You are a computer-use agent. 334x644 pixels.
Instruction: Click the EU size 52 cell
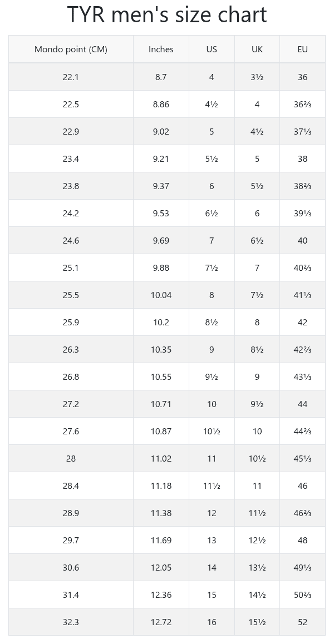pyautogui.click(x=302, y=622)
